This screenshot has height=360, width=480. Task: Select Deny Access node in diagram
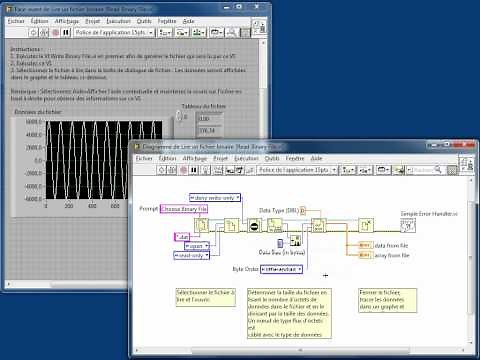[254, 226]
